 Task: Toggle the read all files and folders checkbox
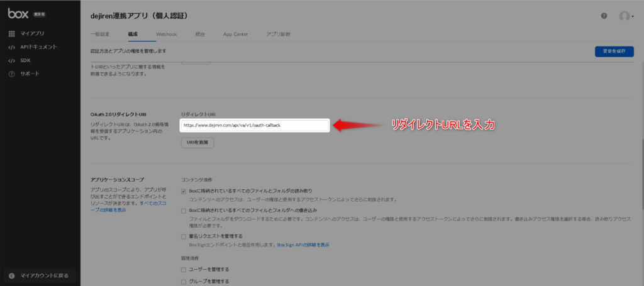click(x=184, y=191)
